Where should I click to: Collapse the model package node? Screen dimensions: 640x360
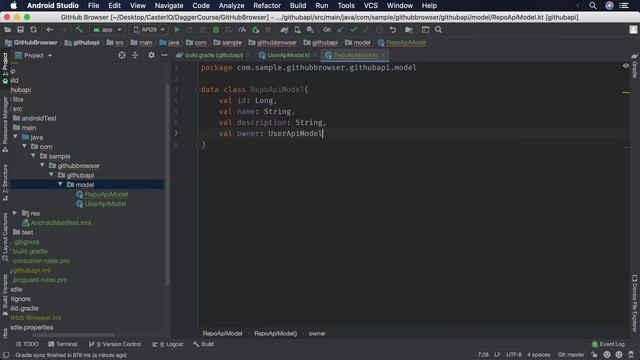coord(60,184)
